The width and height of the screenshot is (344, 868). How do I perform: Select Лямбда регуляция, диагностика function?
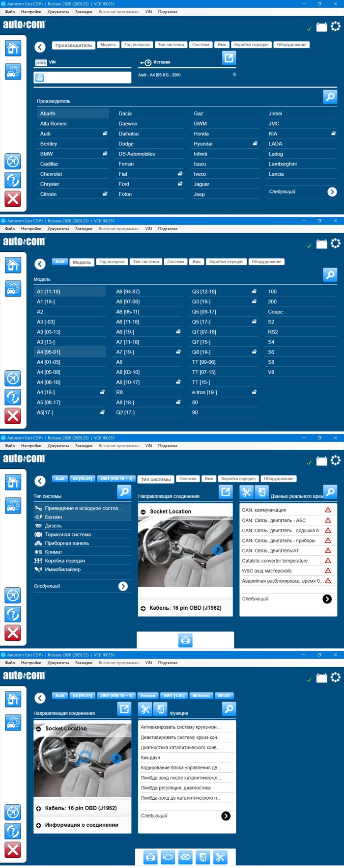(x=187, y=788)
